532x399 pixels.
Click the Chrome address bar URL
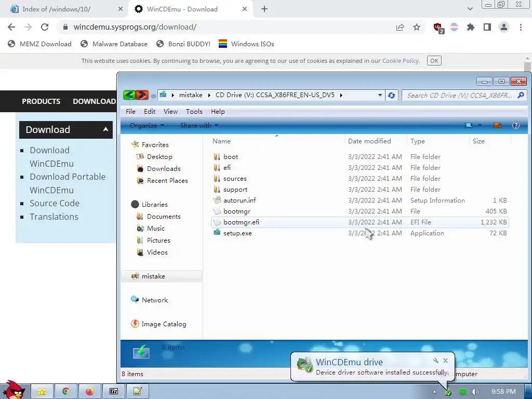(x=135, y=27)
